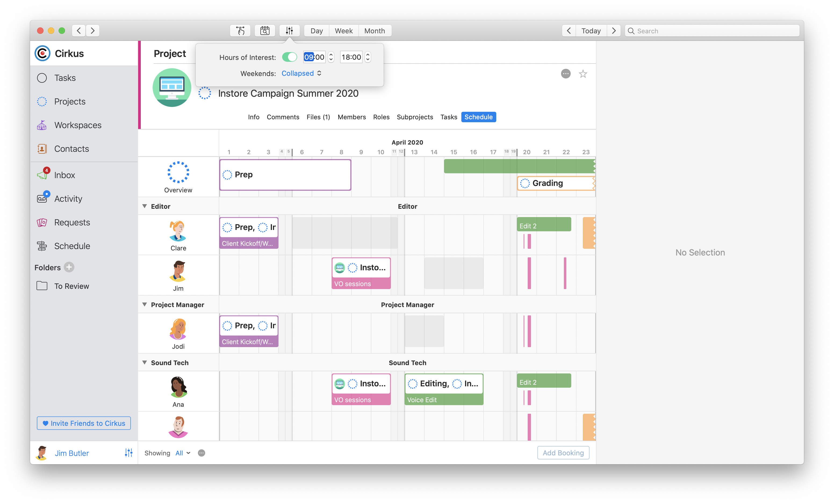Open the Requests cards icon
834x504 pixels.
point(42,222)
